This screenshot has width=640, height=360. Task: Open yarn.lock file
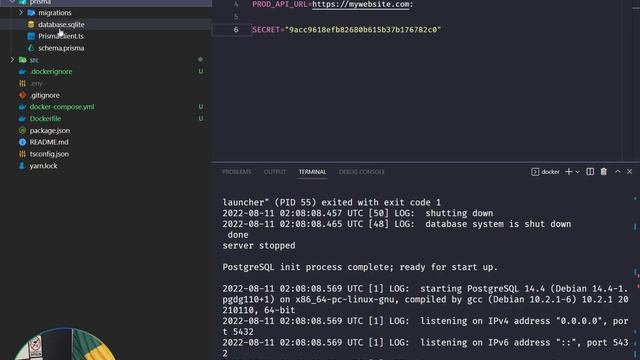[43, 166]
